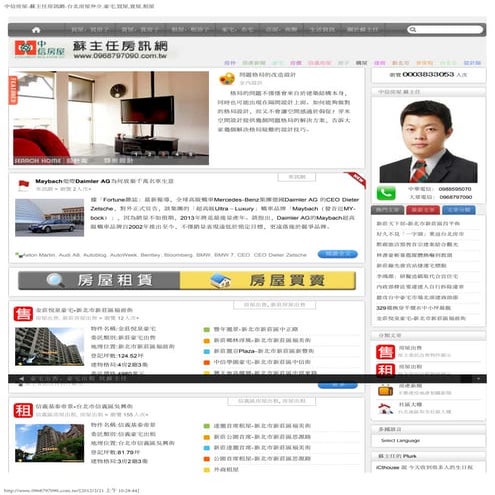Open fourth menu item in gray nav bar
The height and width of the screenshot is (495, 495).
click(237, 30)
